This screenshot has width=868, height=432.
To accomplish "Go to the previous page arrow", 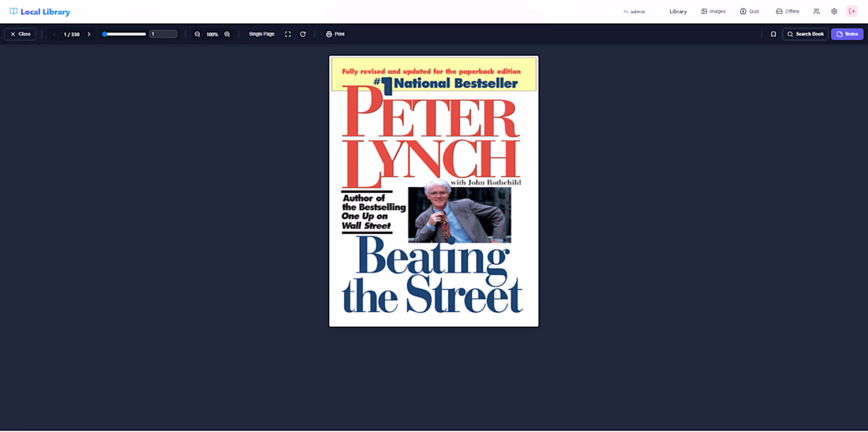I will point(54,34).
